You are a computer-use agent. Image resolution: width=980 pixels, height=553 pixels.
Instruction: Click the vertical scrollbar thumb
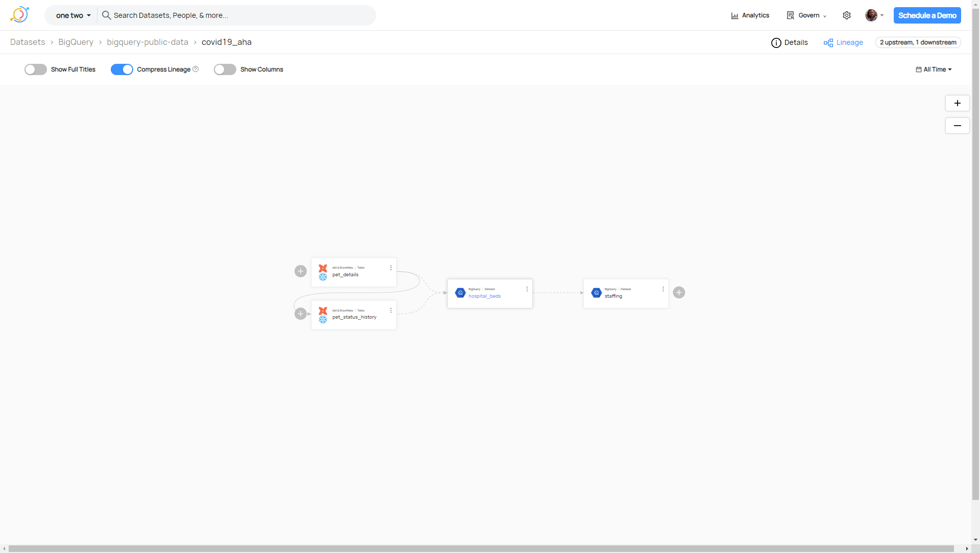975,254
